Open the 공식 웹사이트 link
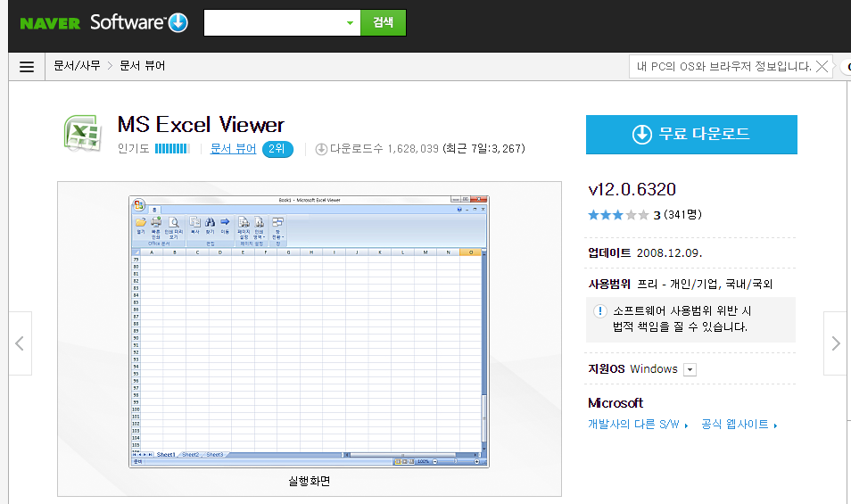 pos(739,425)
